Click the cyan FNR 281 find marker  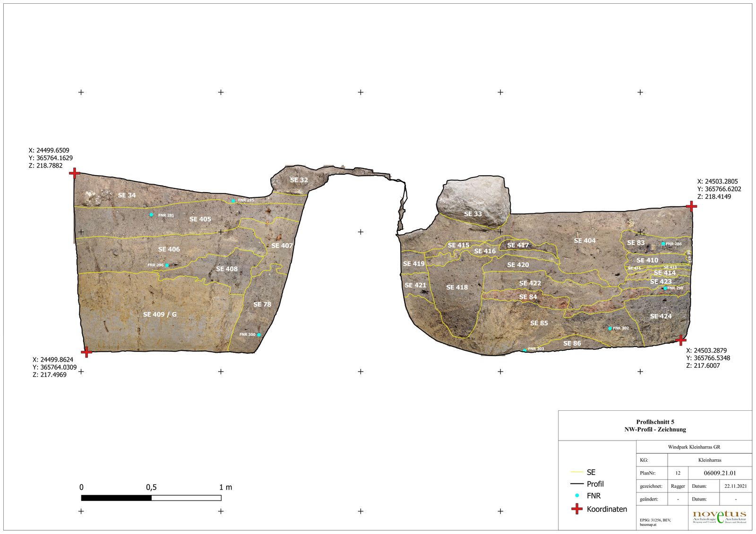[x=151, y=215]
